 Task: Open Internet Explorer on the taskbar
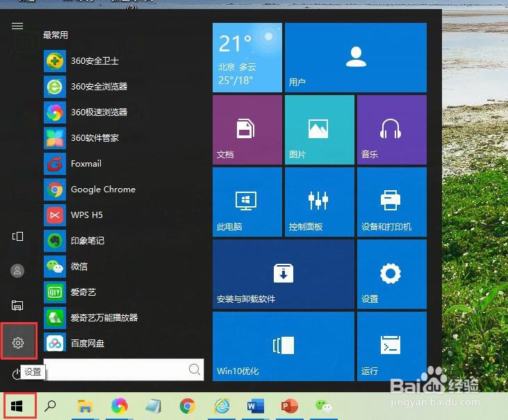click(x=222, y=405)
